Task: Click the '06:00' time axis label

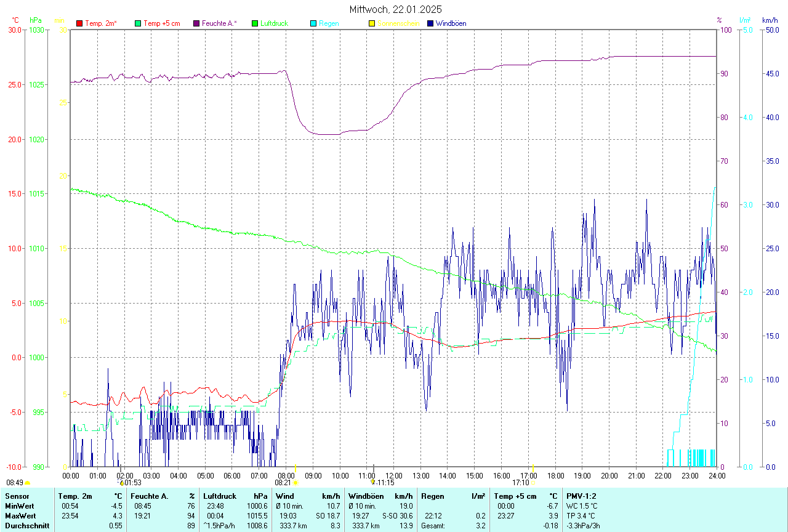Action: coord(232,475)
